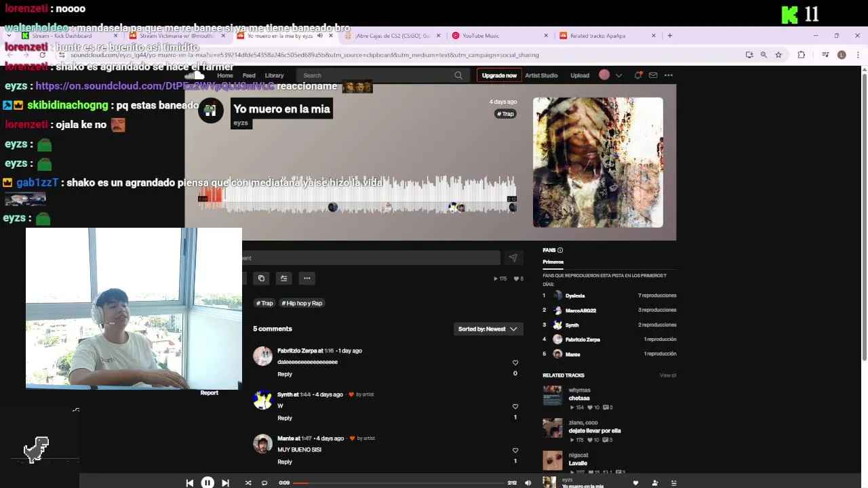Reply to Synth's W comment
This screenshot has width=868, height=488.
285,418
